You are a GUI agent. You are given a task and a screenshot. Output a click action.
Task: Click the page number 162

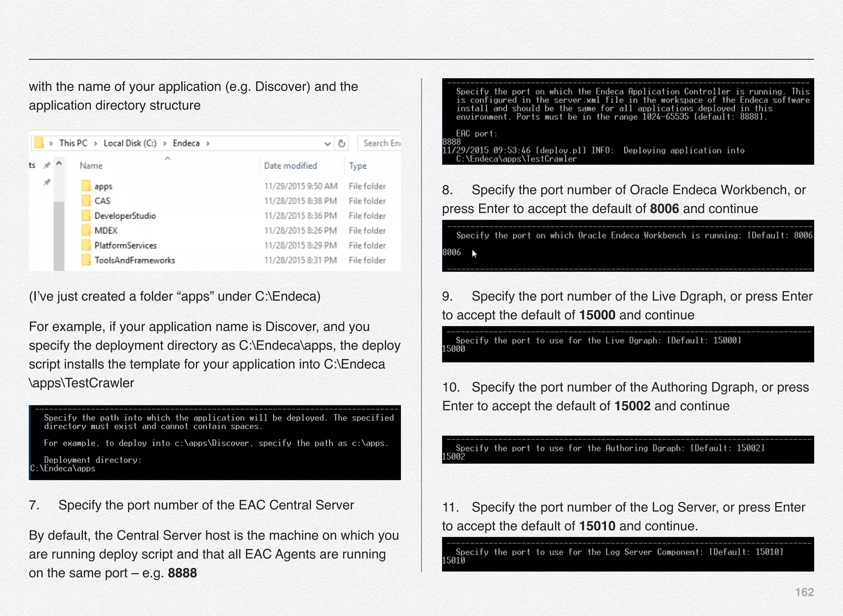[x=804, y=592]
